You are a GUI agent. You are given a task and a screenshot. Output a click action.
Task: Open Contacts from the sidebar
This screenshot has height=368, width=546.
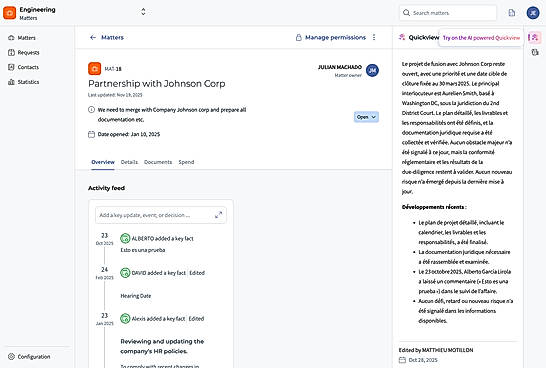click(x=23, y=67)
